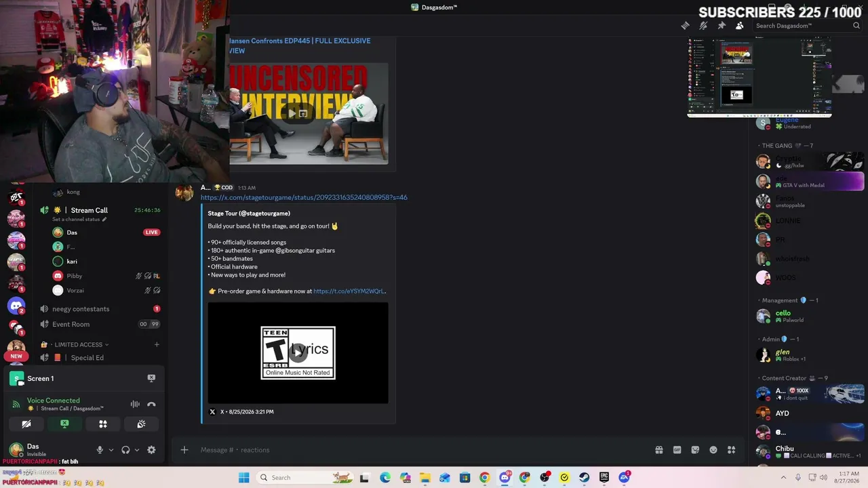Open the Jansen Confronts EDP445 video title link
The width and height of the screenshot is (868, 488).
point(300,45)
